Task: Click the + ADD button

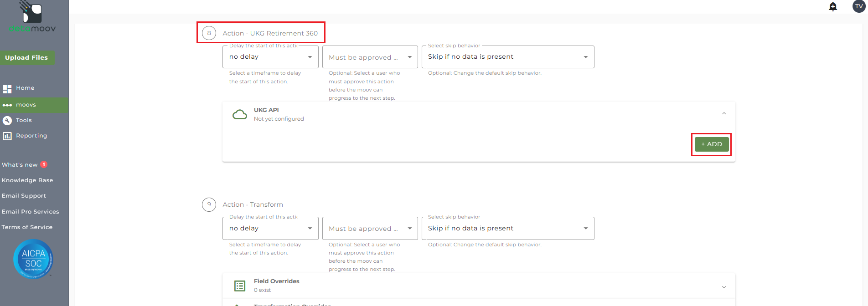Action: pos(711,144)
